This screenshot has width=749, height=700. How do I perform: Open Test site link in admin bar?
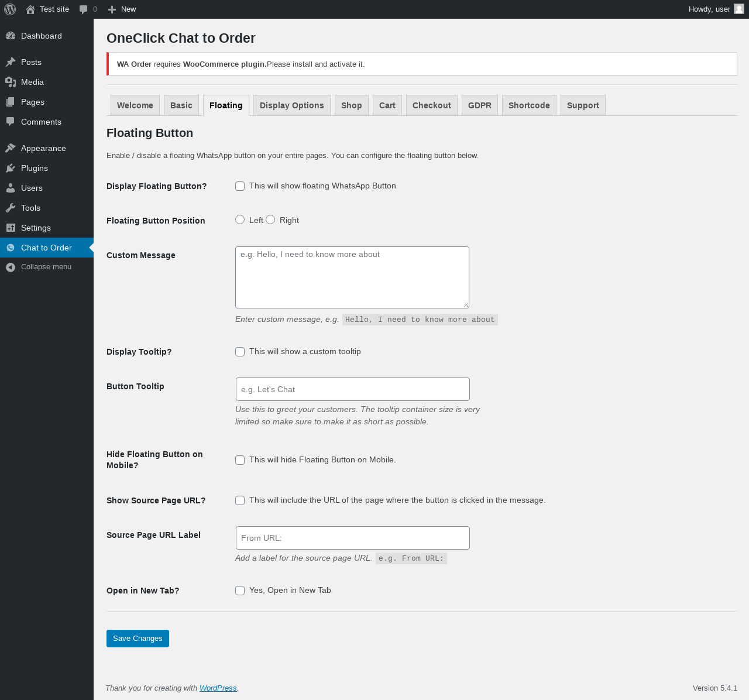coord(54,9)
